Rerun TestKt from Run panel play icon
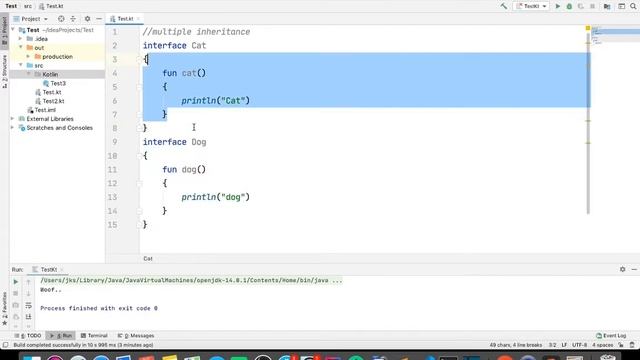This screenshot has width=640, height=360. point(16,282)
